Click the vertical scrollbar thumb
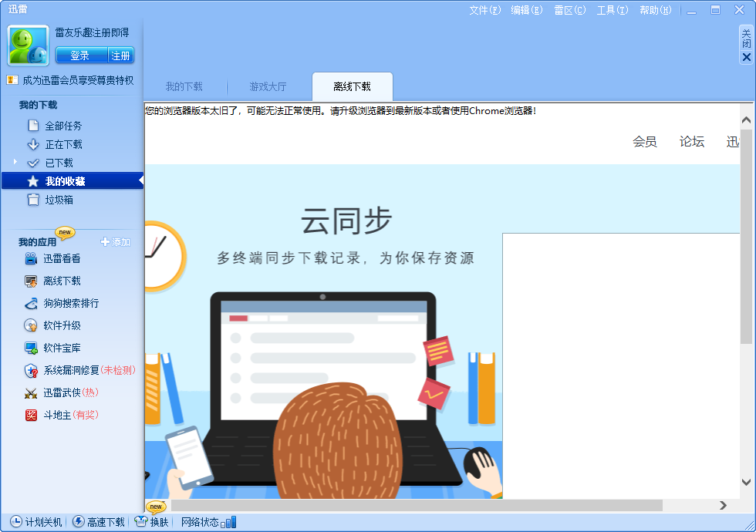The width and height of the screenshot is (756, 532). pyautogui.click(x=747, y=236)
